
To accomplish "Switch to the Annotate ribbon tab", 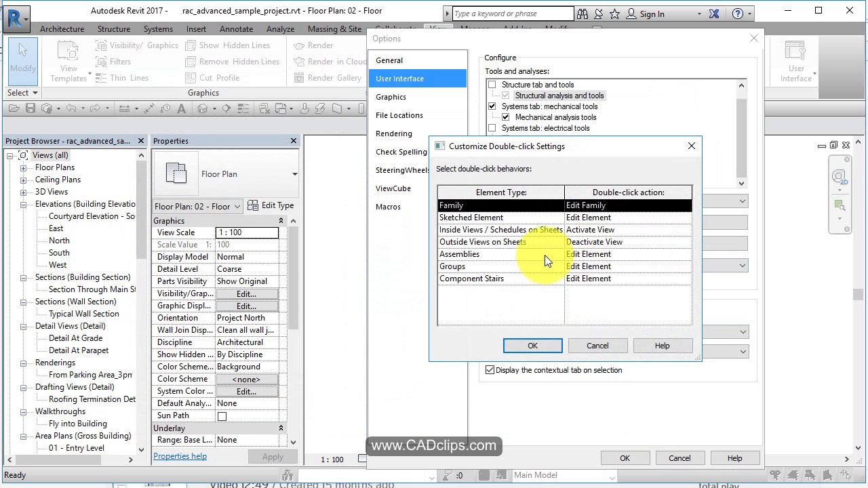I will pos(236,29).
